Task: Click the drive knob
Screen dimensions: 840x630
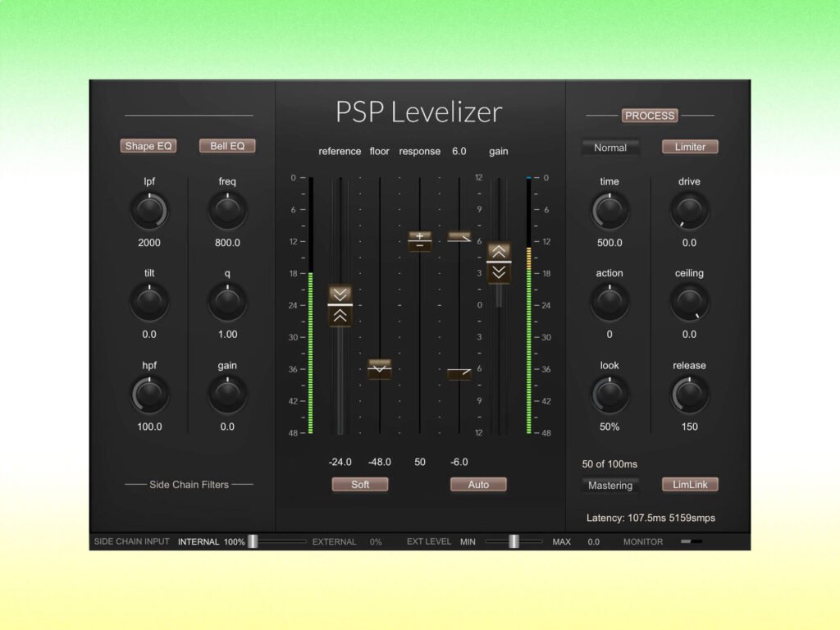Action: tap(689, 211)
